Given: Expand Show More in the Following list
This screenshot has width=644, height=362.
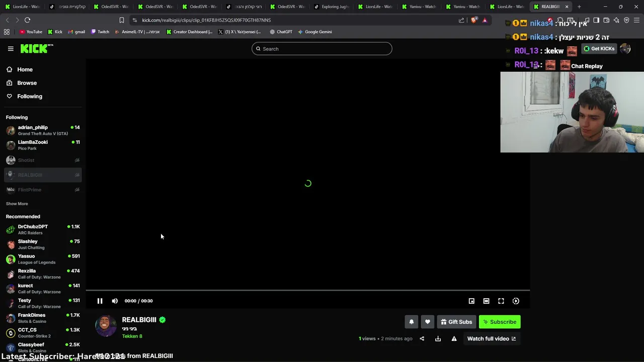Looking at the screenshot, I should tap(17, 204).
